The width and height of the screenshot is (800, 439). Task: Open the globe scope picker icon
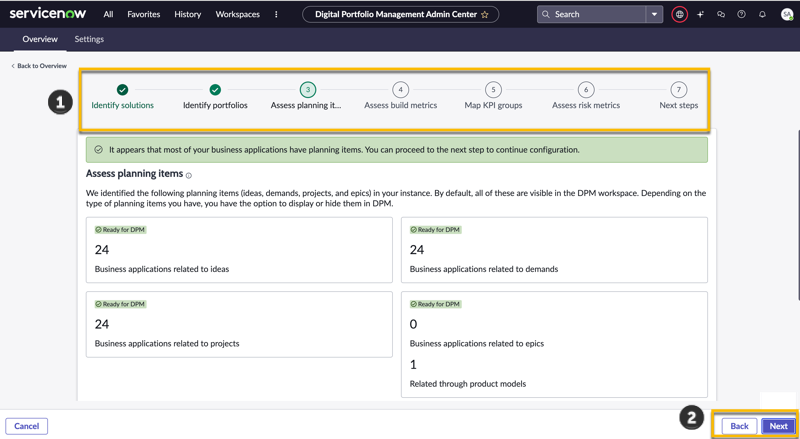pyautogui.click(x=679, y=14)
